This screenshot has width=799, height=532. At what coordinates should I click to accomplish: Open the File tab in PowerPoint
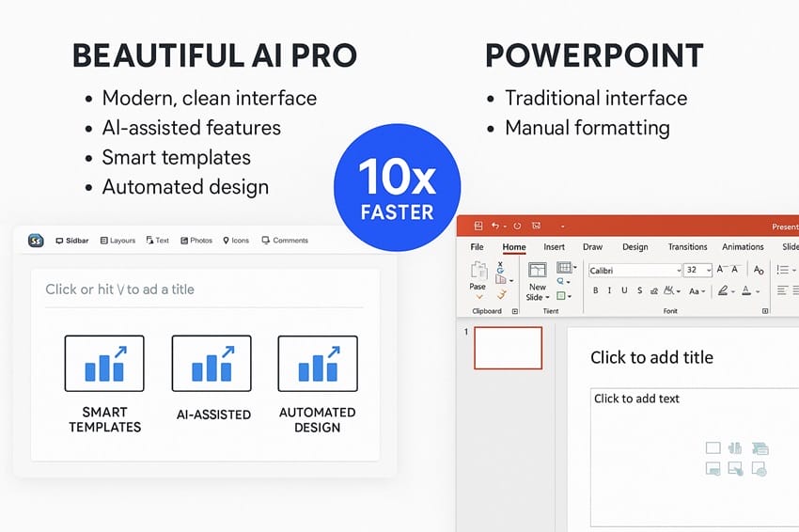(x=477, y=246)
